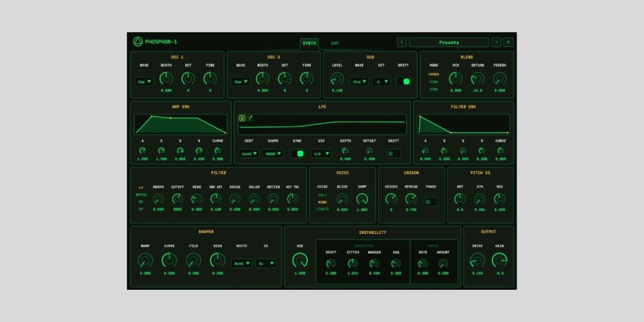Open the LFO DEST dropdown
644x322 pixels.
249,153
